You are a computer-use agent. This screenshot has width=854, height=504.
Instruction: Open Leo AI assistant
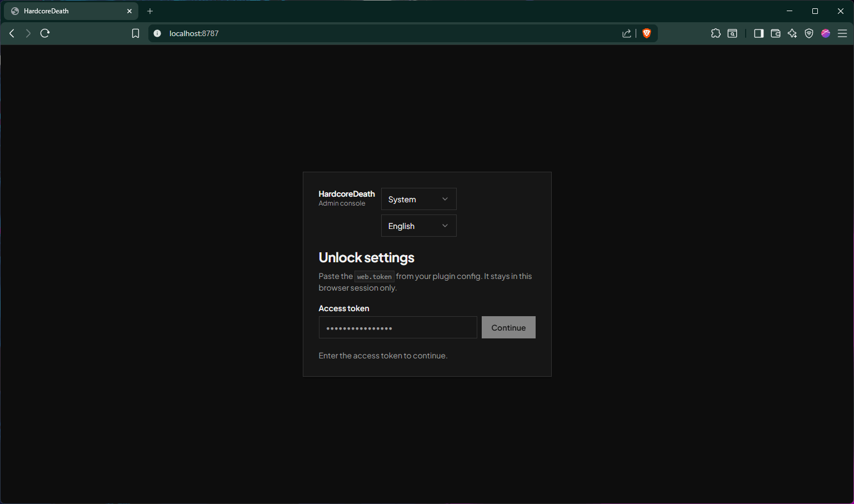[792, 33]
